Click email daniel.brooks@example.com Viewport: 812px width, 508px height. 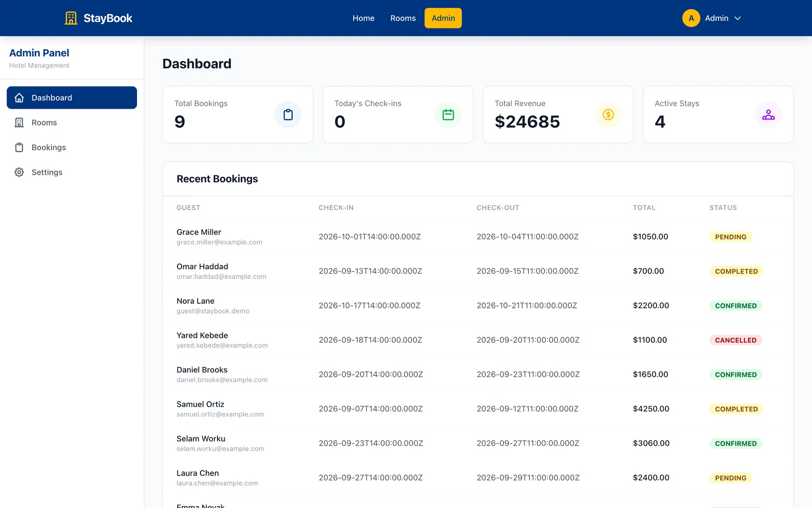point(222,380)
